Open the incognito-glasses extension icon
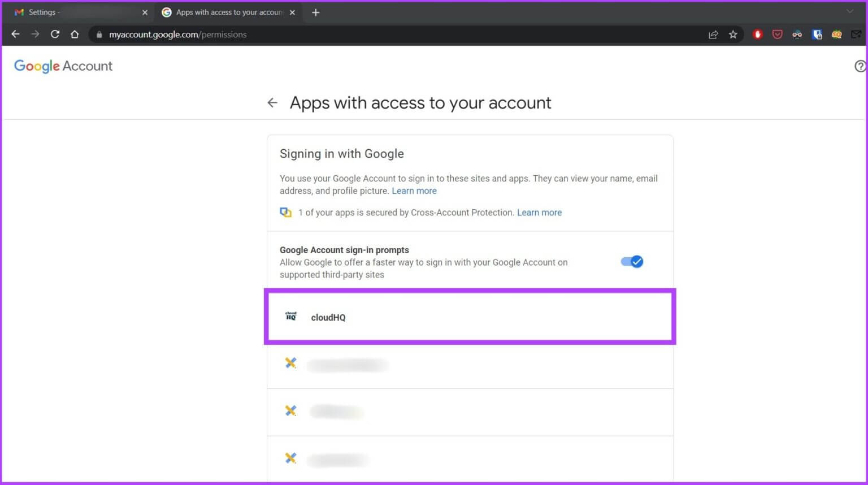 [797, 34]
